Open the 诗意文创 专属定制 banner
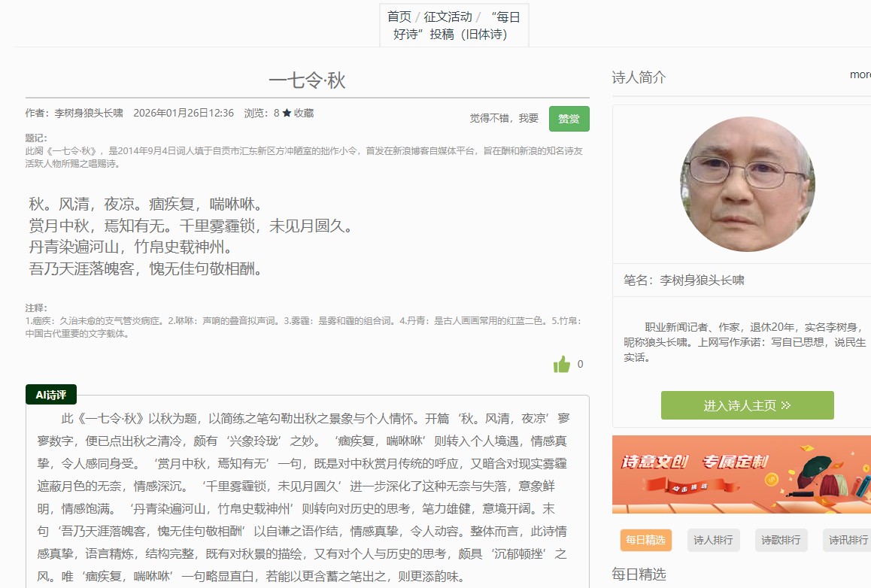Viewport: 871px width, 588px height. [741, 474]
